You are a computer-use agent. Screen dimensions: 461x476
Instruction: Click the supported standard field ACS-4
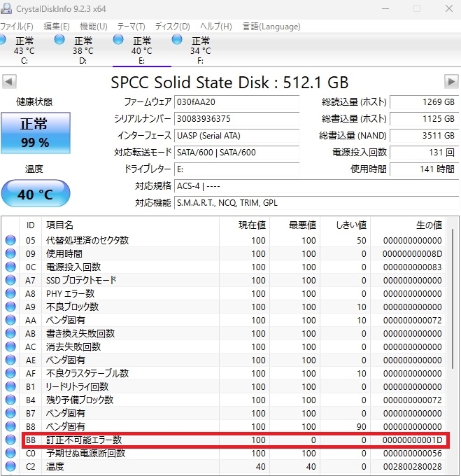pyautogui.click(x=317, y=186)
